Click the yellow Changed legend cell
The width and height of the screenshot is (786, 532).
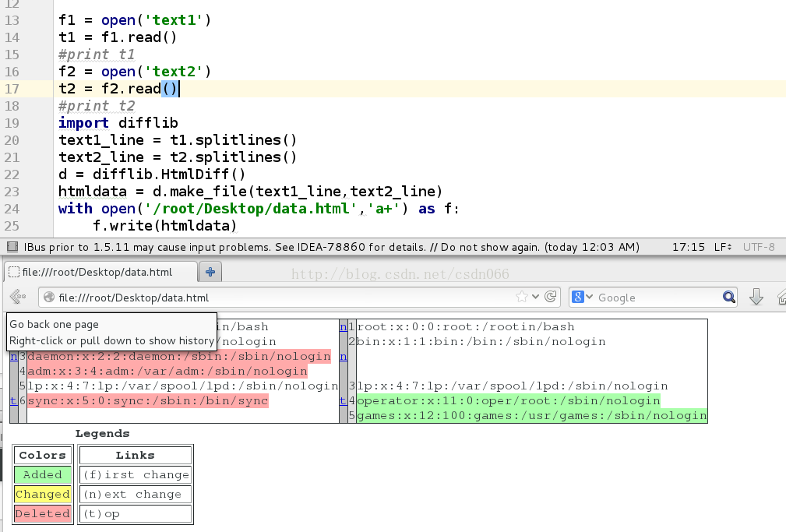[x=43, y=494]
